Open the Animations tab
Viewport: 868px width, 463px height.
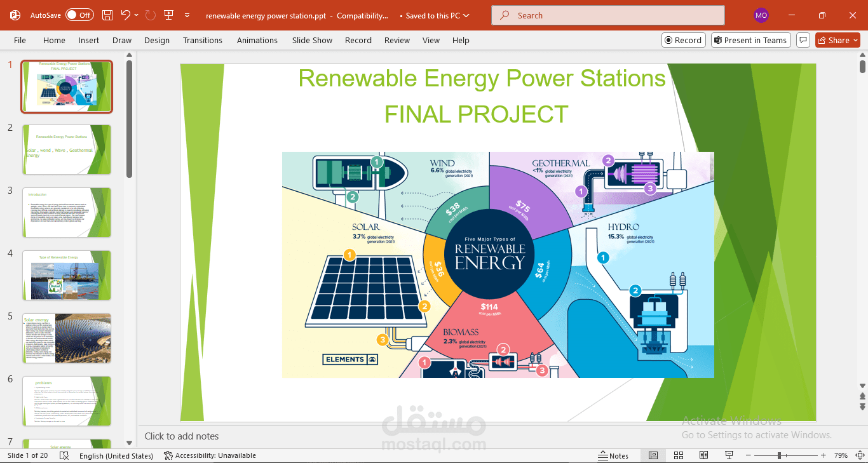pos(257,40)
